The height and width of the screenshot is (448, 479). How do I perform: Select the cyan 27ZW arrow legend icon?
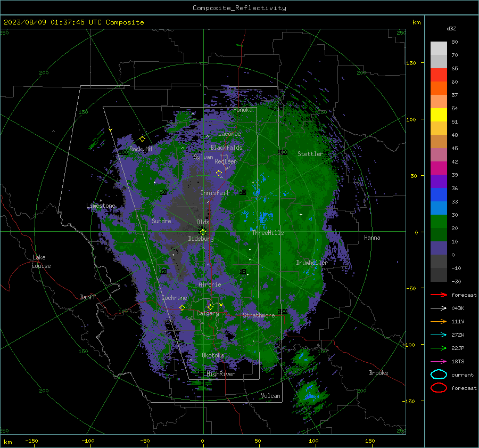pos(439,335)
